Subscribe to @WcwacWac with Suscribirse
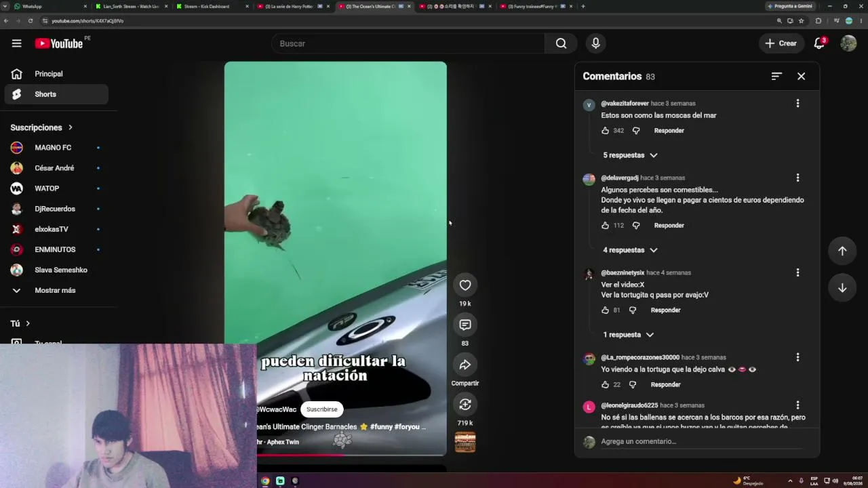The image size is (868, 488). pos(321,409)
